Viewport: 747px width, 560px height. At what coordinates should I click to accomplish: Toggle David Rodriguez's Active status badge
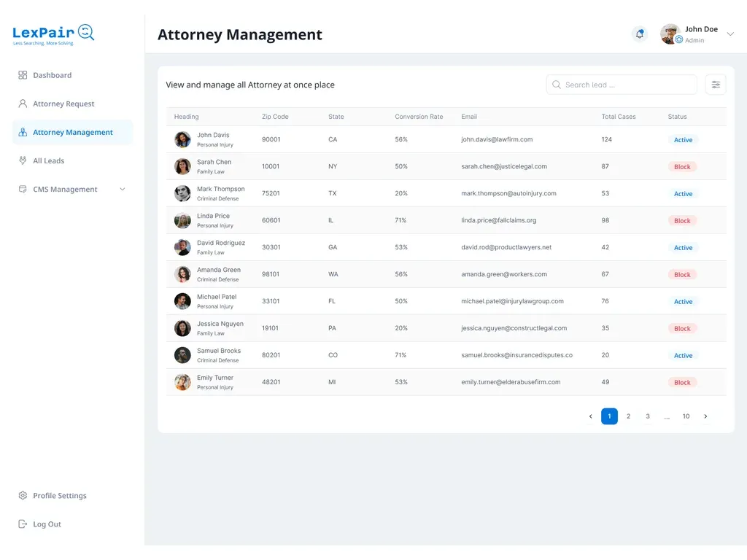tap(683, 248)
